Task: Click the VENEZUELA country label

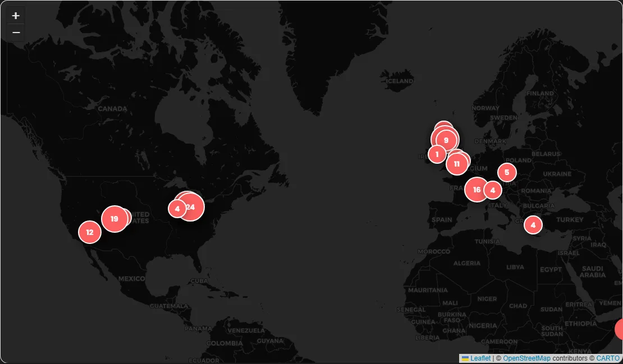Action: (246, 331)
